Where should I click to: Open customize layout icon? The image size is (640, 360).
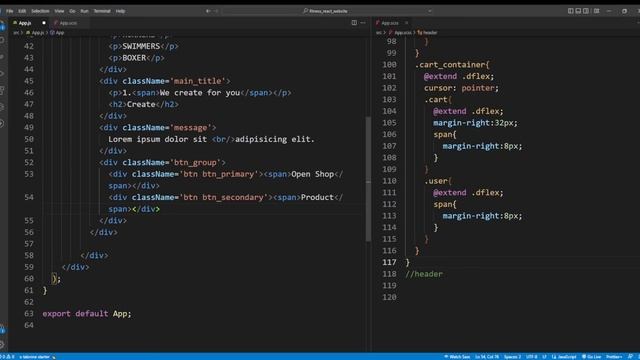click(597, 11)
